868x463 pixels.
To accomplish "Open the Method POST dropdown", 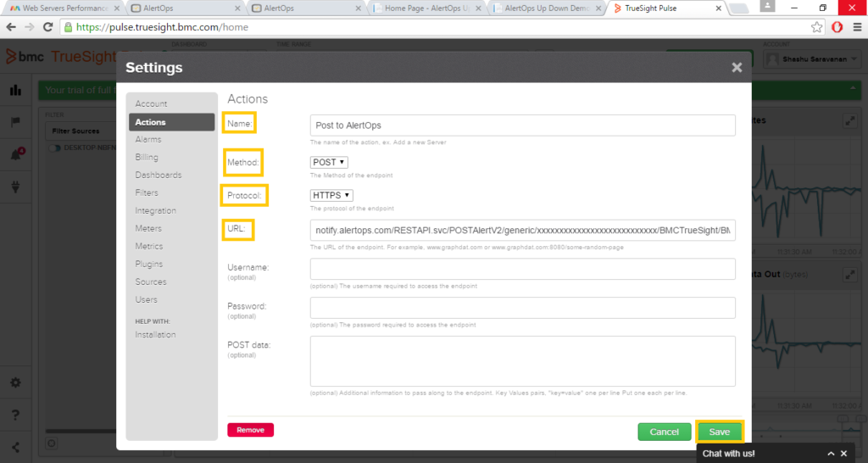I will tap(329, 162).
